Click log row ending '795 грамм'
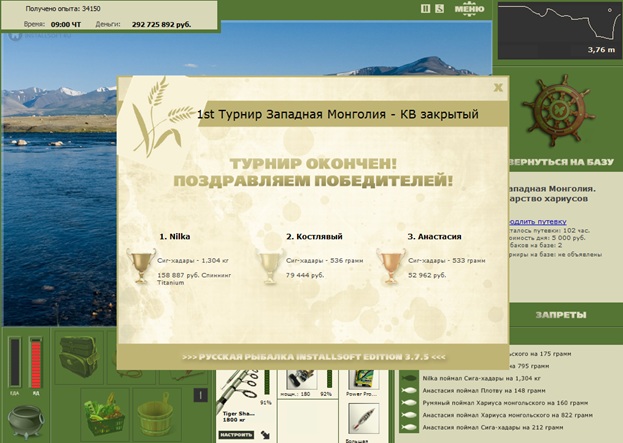Image resolution: width=623 pixels, height=443 pixels. coord(529,366)
